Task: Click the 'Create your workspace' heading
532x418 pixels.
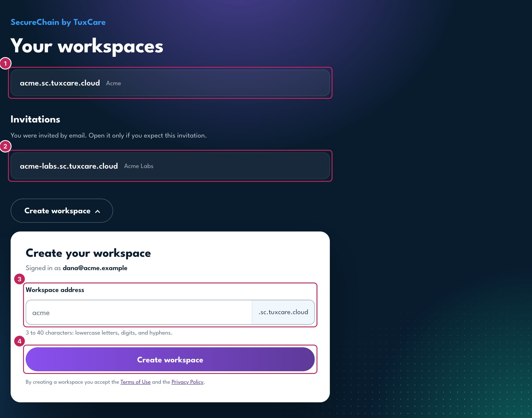Action: pyautogui.click(x=88, y=253)
